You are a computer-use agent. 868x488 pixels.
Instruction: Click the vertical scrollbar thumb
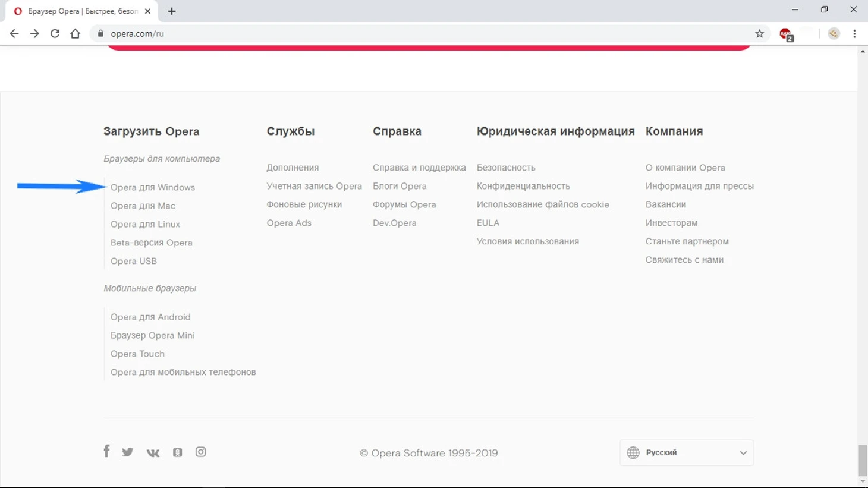click(863, 460)
